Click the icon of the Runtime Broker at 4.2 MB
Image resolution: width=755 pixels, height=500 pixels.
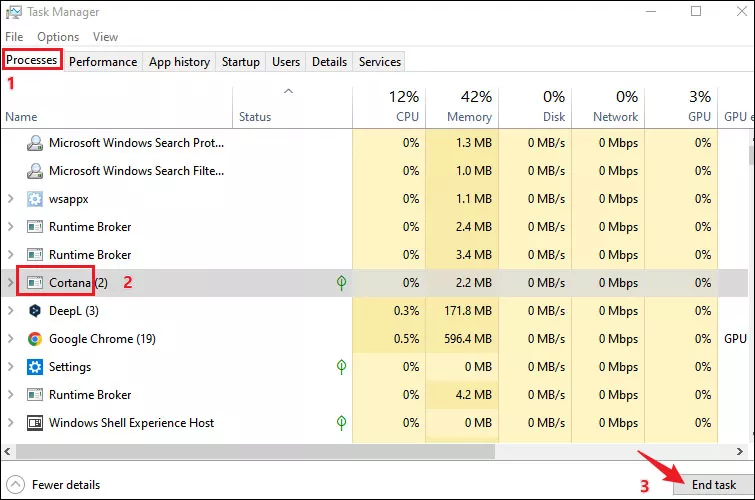(x=35, y=395)
